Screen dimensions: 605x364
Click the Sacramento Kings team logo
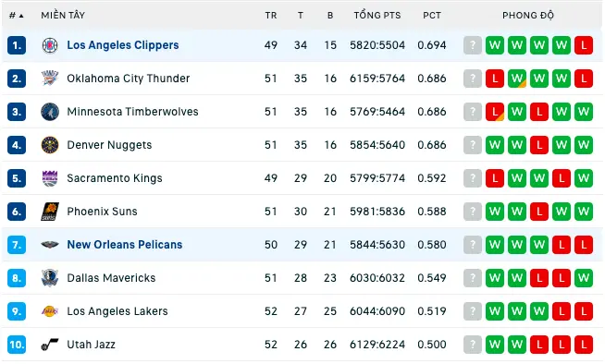point(50,178)
